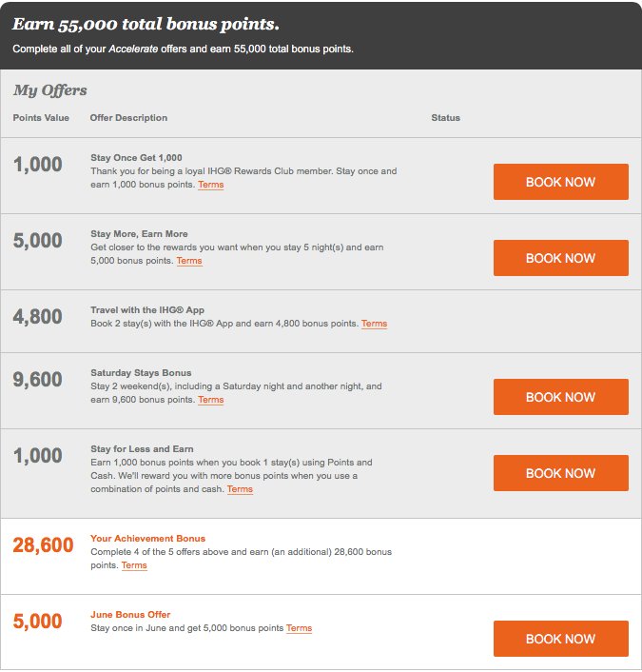Open Terms link for Stay More, Earn More
Viewport: 642px width, 672px height.
click(x=189, y=261)
